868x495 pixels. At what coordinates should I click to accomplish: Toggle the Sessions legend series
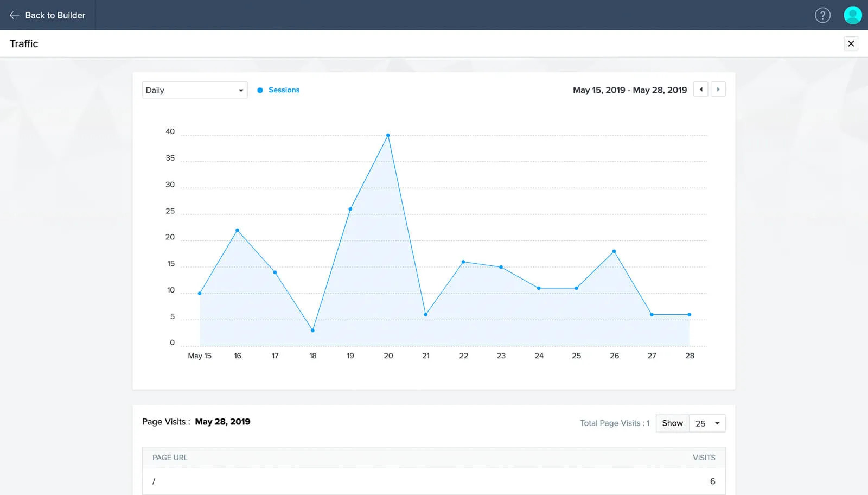(278, 90)
